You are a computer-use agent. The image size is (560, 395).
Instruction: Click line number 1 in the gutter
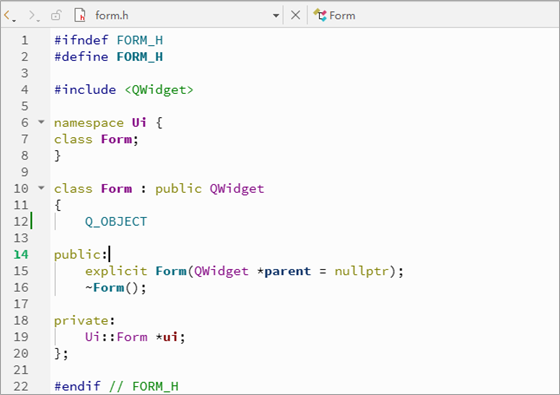point(24,40)
